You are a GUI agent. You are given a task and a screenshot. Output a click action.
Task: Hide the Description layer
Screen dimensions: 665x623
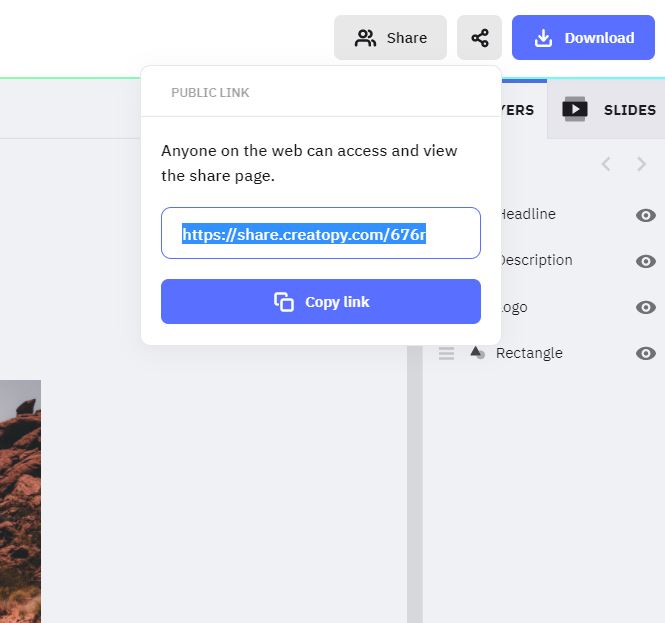pyautogui.click(x=646, y=261)
